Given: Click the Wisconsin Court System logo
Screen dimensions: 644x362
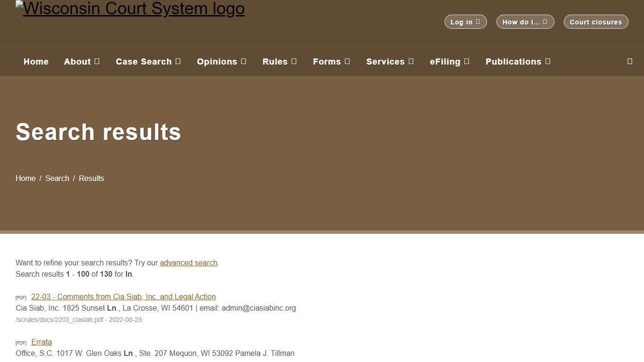Looking at the screenshot, I should click(130, 8).
